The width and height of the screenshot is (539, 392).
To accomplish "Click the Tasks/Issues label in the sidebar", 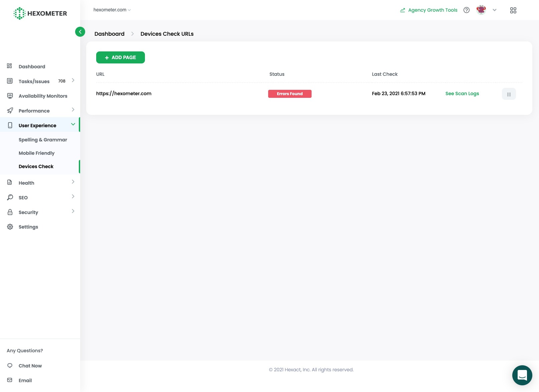I will point(34,81).
